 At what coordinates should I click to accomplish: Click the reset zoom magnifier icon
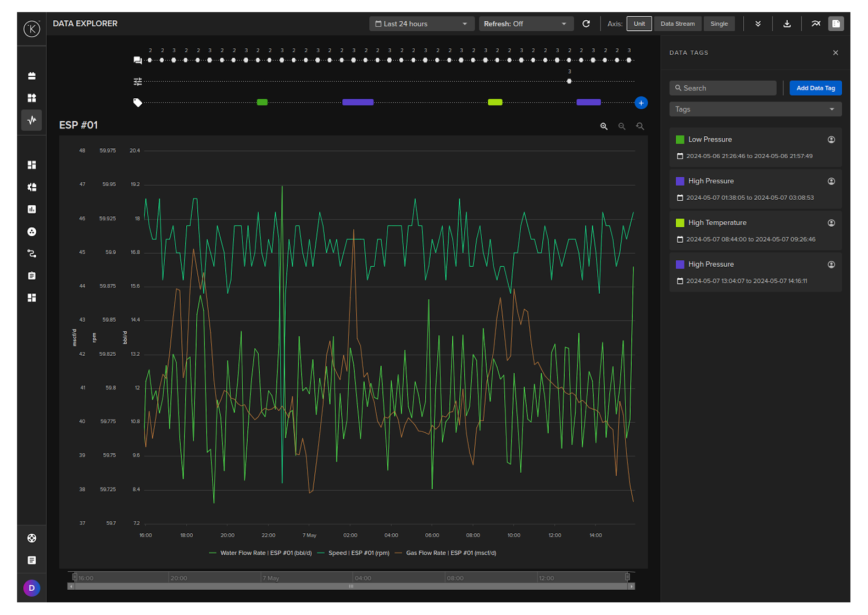(x=640, y=126)
